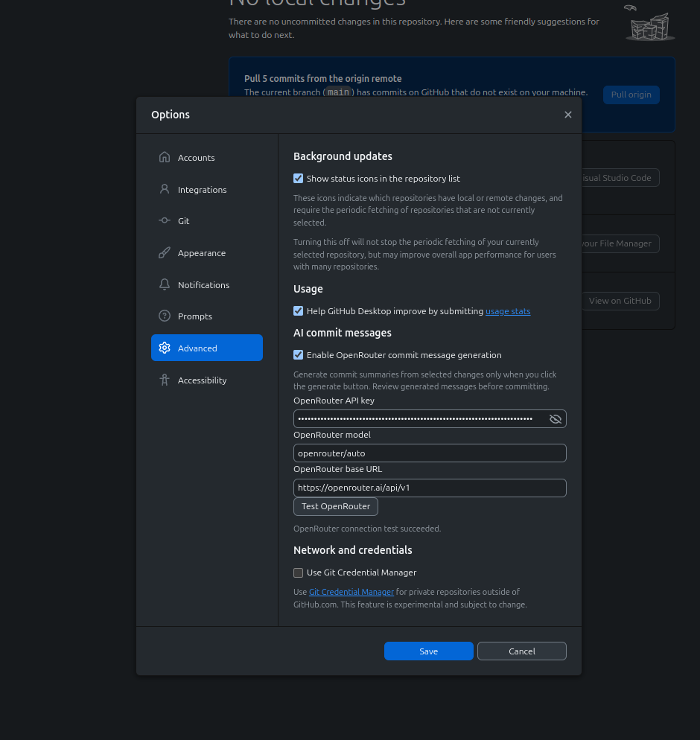Image resolution: width=700 pixels, height=740 pixels.
Task: Open the Notifications tab
Action: pyautogui.click(x=207, y=284)
